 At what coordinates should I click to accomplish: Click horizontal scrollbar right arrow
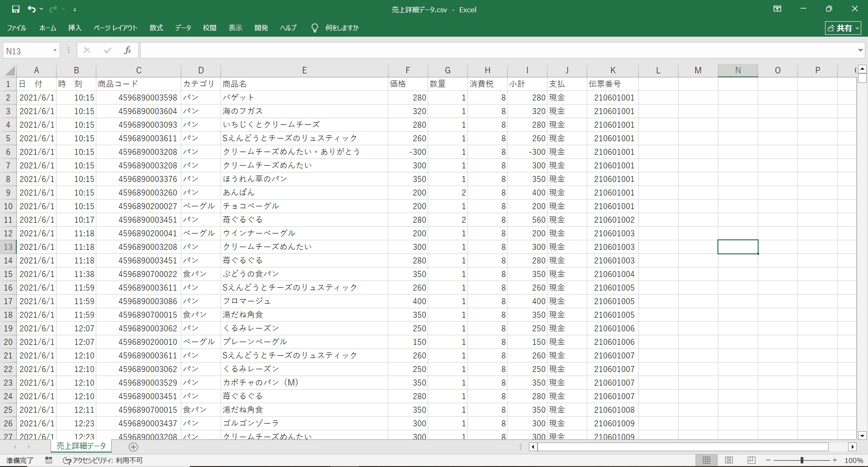(853, 447)
